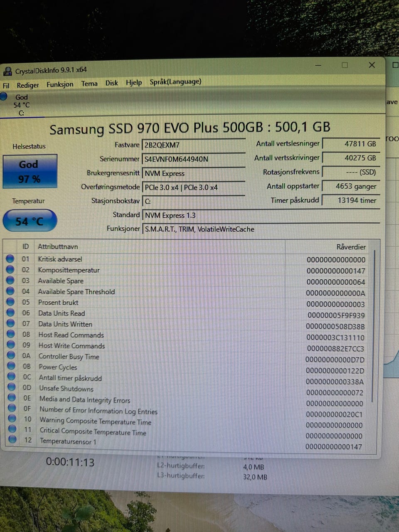Click status icon of Error Information Log Entries row

(12, 408)
